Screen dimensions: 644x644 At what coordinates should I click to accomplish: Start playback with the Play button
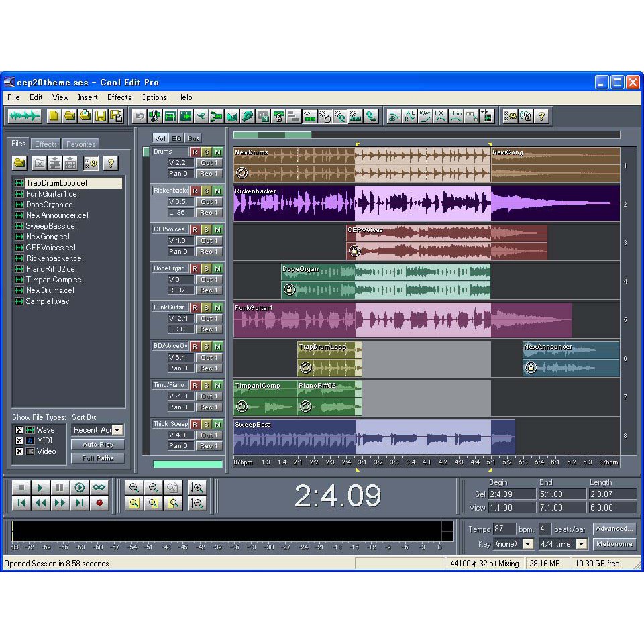[40, 488]
